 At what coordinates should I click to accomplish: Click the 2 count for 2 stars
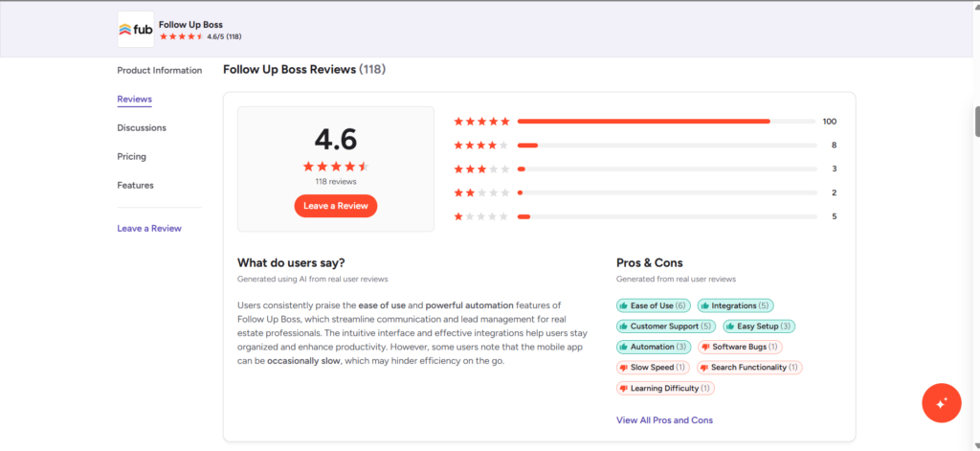[834, 192]
